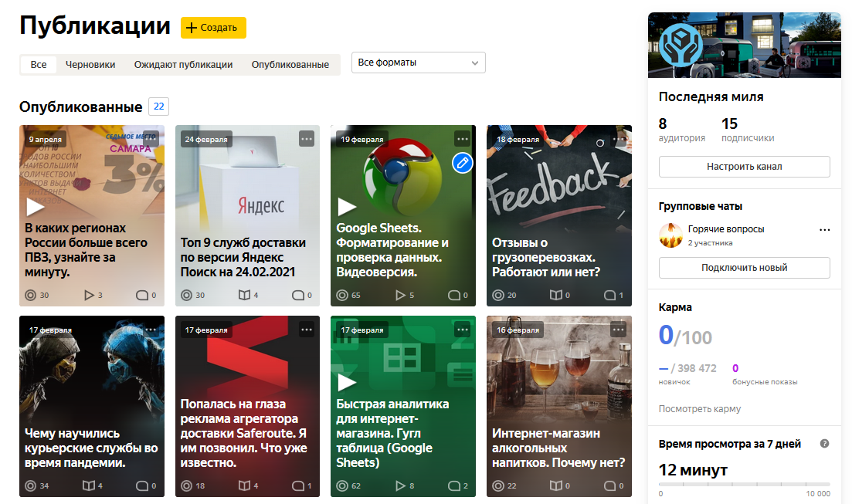Click the 12 минут watch time value
Viewport: 852px width, 504px height.
(693, 470)
